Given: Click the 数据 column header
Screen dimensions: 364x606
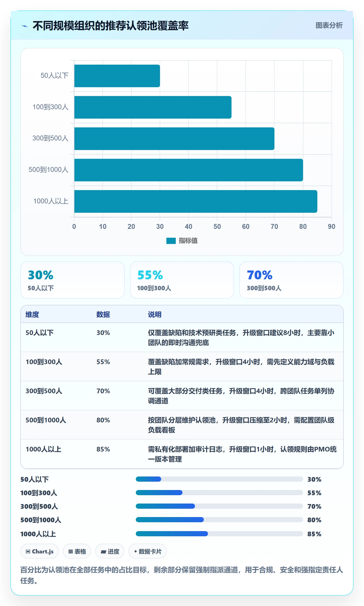Looking at the screenshot, I should tap(103, 314).
